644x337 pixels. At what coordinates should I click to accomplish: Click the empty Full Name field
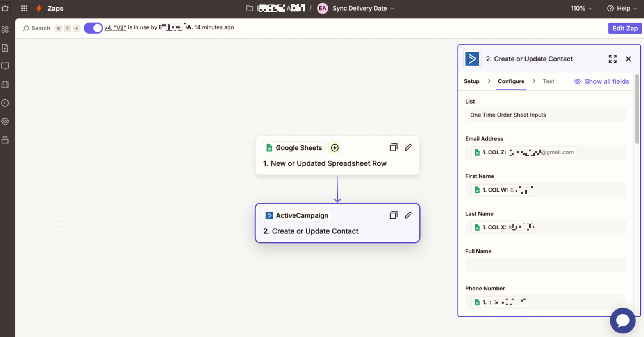pos(545,265)
